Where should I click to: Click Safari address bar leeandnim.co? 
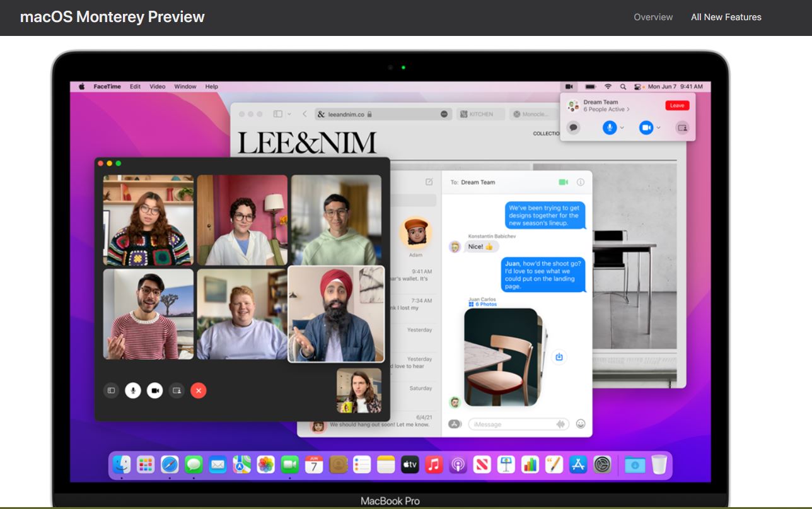[382, 114]
